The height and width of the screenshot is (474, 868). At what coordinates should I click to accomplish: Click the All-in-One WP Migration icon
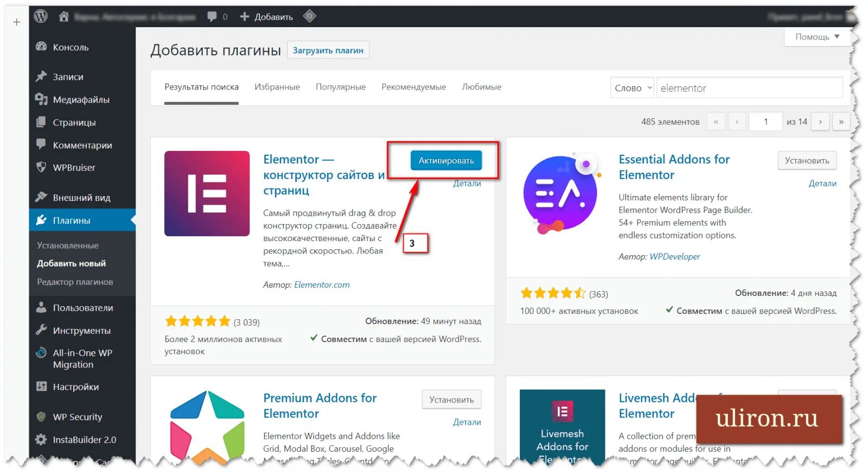pyautogui.click(x=41, y=353)
